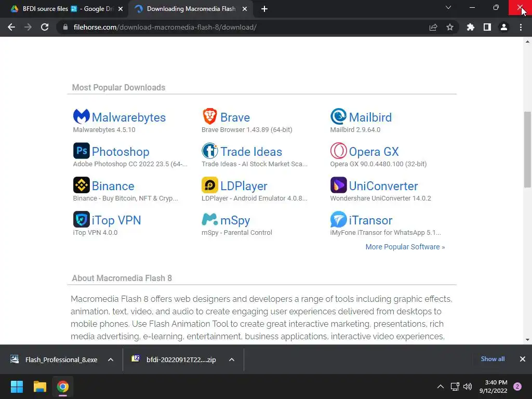View site information lock icon
532x399 pixels.
pyautogui.click(x=65, y=27)
